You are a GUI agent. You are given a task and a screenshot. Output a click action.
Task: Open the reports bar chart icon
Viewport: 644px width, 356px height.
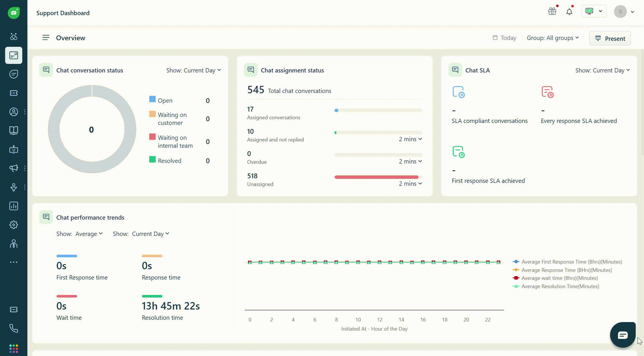tap(13, 206)
